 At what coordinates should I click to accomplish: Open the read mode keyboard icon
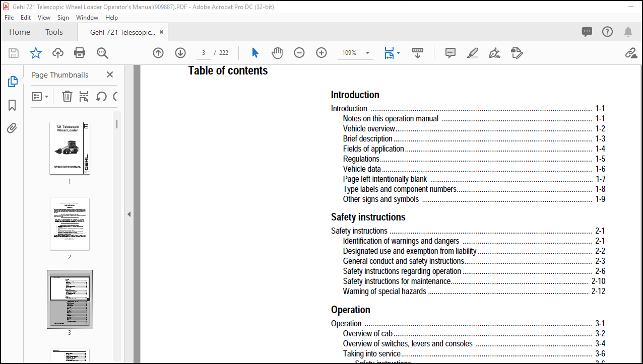(x=417, y=53)
